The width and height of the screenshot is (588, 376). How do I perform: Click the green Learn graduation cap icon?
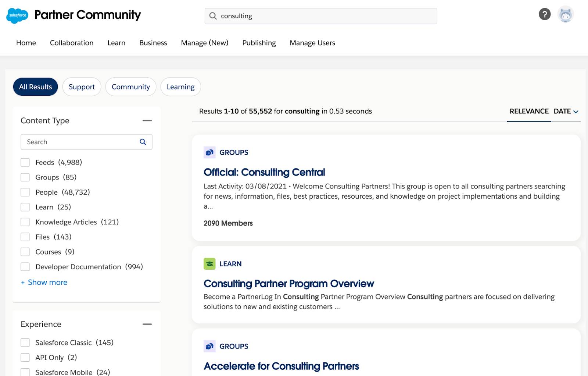[x=209, y=264]
